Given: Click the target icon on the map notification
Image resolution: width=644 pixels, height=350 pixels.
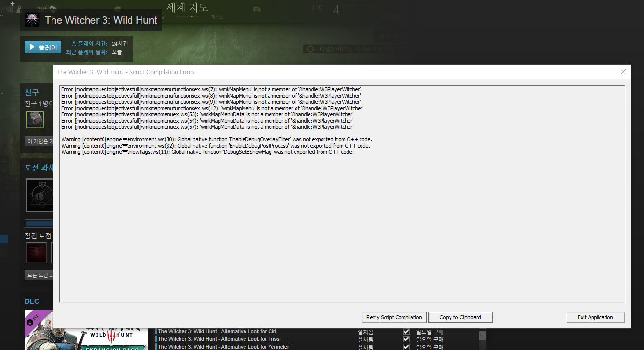Looking at the screenshot, I should coord(310,50).
